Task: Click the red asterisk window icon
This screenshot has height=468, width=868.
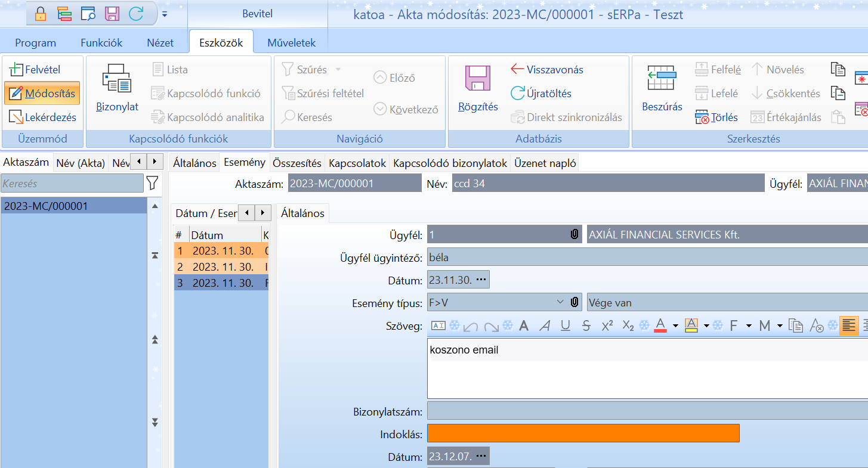Action: pyautogui.click(x=861, y=78)
